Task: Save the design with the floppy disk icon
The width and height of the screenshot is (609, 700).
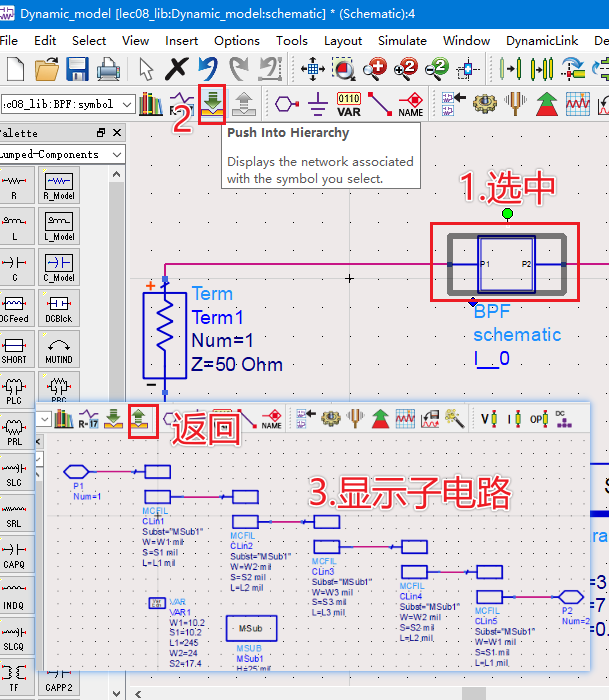Action: (x=77, y=69)
